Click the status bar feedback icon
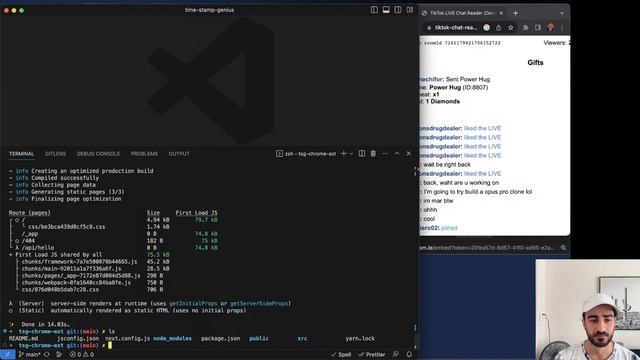The image size is (640, 360). [396, 354]
